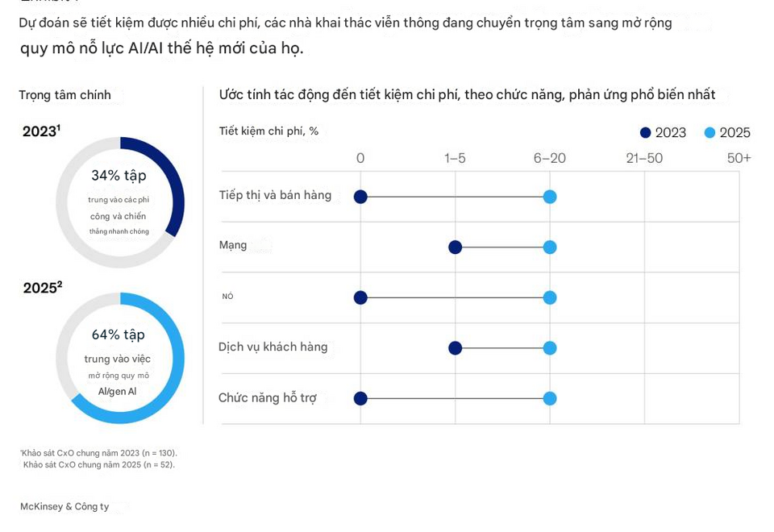
Task: Select the 2023 dot for Tiếp thị và bán hàng
Action: point(361,197)
